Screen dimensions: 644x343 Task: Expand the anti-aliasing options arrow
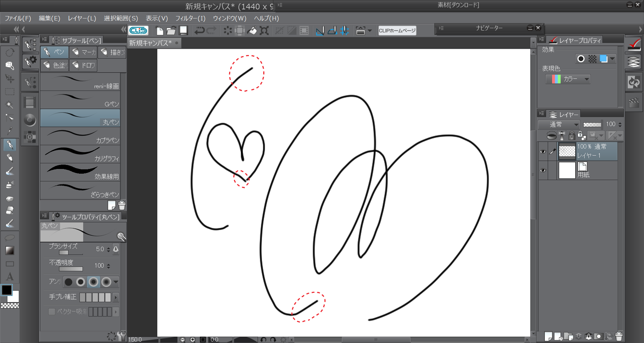pos(116,282)
